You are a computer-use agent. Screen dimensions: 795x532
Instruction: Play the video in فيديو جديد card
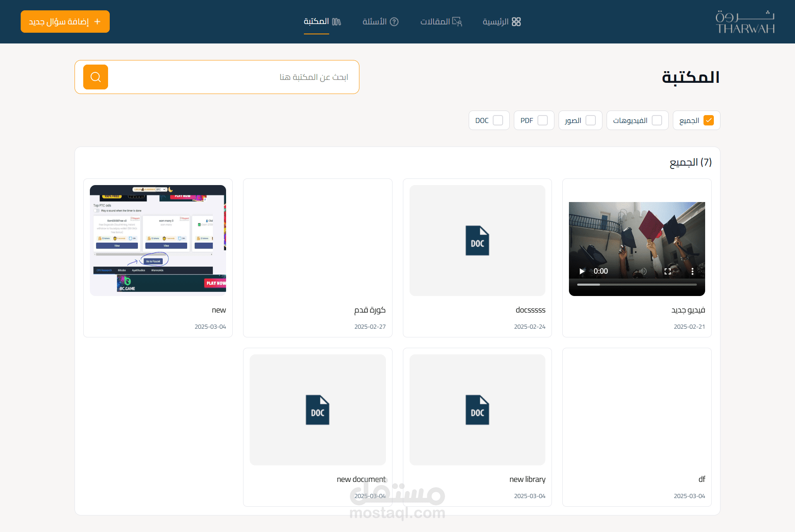[582, 271]
